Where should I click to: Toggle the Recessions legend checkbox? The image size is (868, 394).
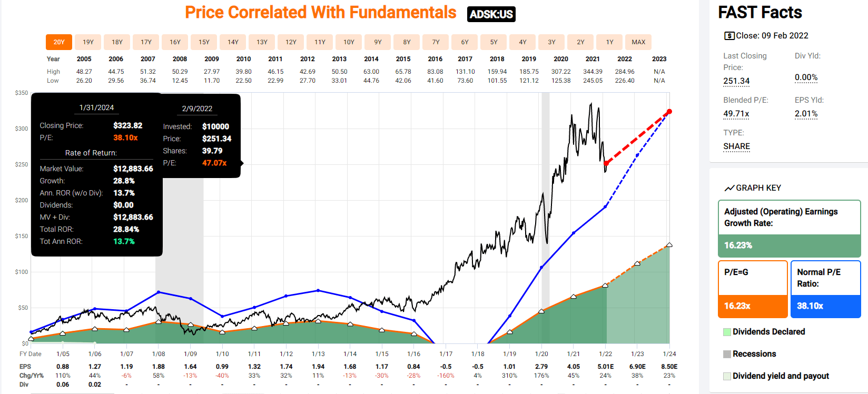click(x=727, y=354)
